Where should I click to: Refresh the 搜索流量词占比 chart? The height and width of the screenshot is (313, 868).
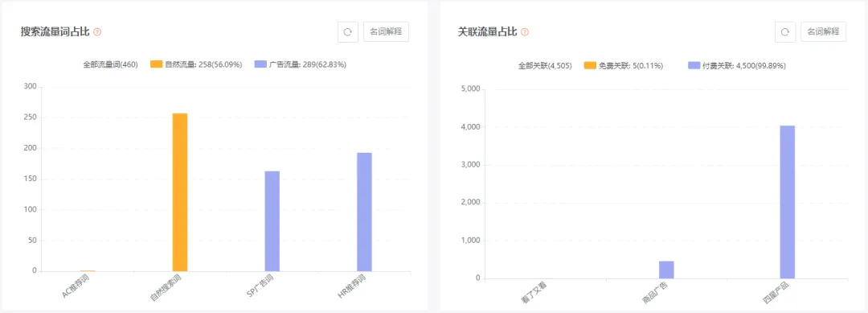click(x=348, y=32)
